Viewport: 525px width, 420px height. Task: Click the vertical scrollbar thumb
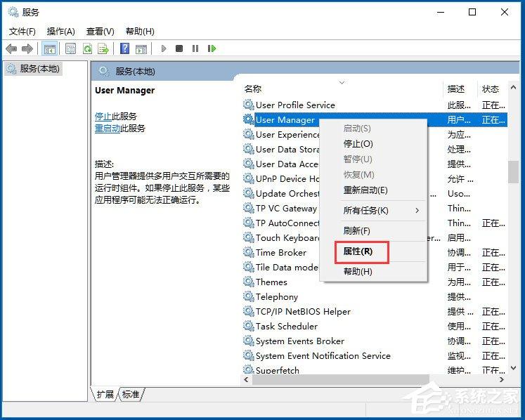(513, 172)
